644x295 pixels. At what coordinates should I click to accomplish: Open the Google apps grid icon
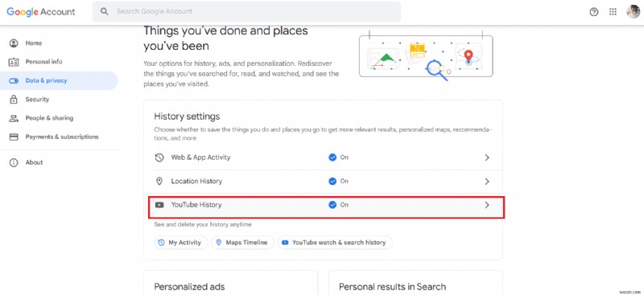pyautogui.click(x=613, y=12)
